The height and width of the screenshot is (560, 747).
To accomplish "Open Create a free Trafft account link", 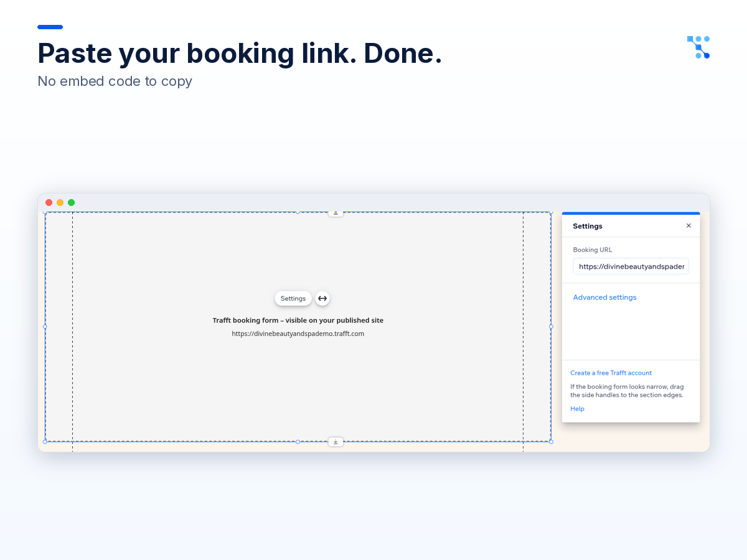I will coord(611,373).
